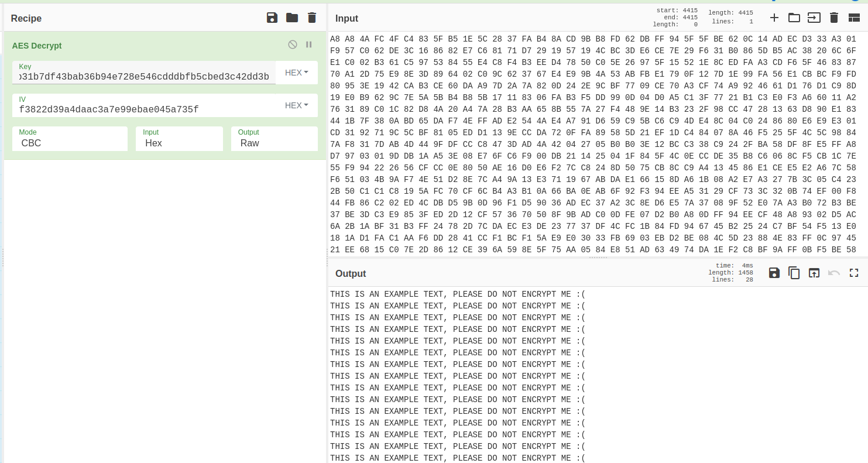Replace the input with the output
Screen dimensions: 868x463
(814, 273)
